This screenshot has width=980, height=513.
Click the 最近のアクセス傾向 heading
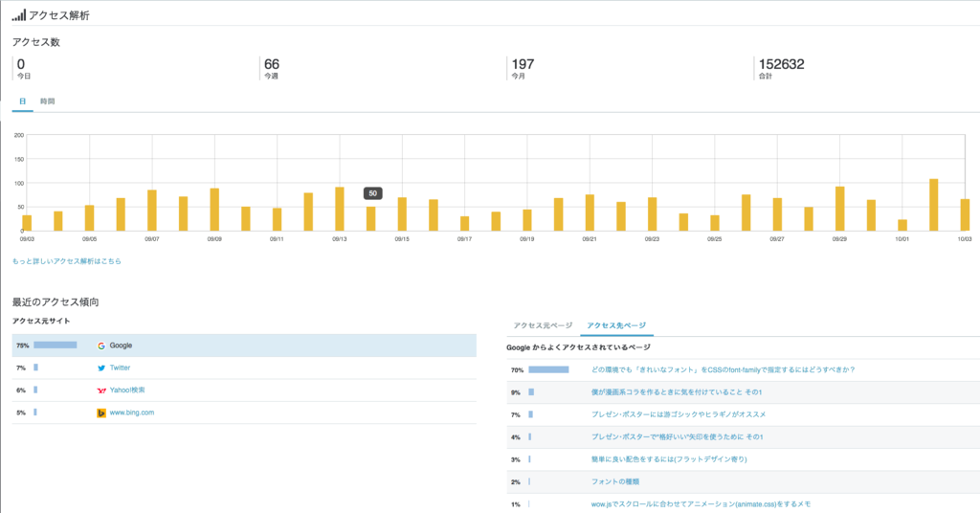[x=56, y=302]
